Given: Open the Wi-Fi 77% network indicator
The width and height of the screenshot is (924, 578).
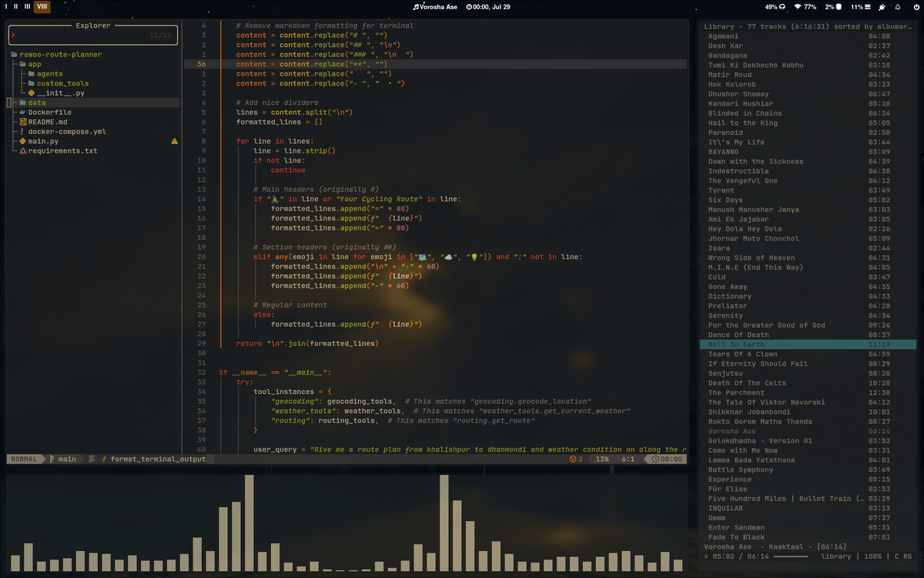Looking at the screenshot, I should click(x=805, y=6).
